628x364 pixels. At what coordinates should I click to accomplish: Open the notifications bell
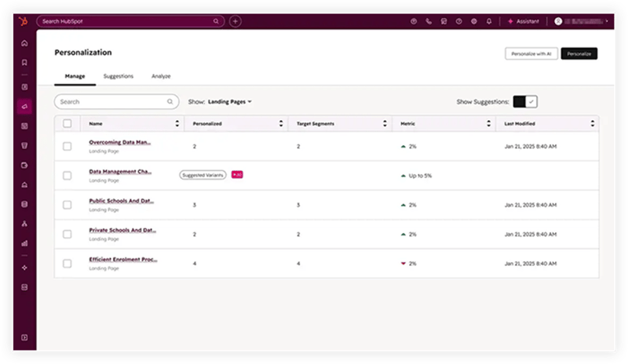[x=489, y=21]
